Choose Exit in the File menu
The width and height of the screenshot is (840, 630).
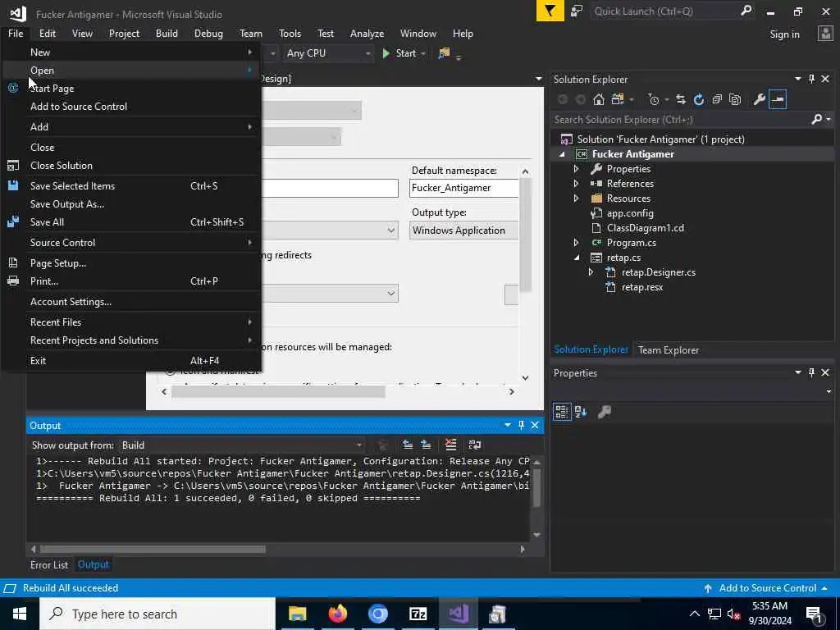131,361
